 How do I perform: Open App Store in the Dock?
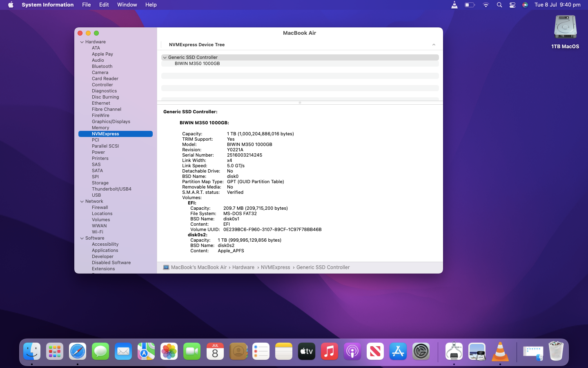pyautogui.click(x=398, y=351)
